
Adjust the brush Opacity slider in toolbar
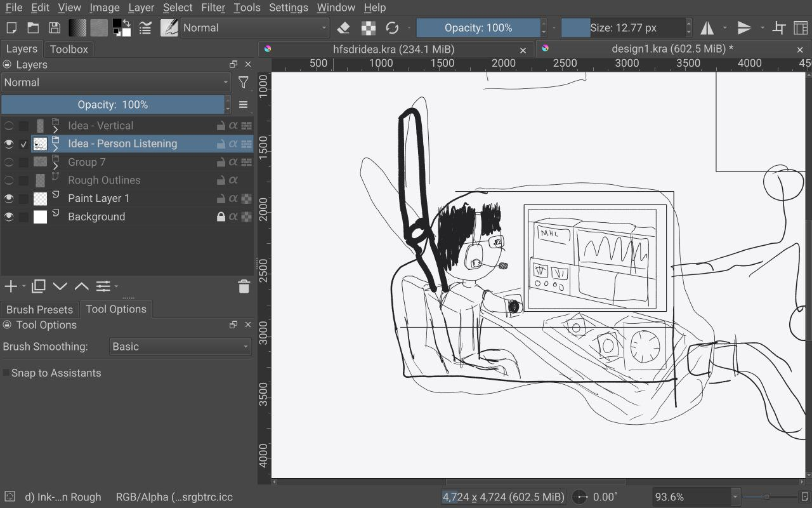(x=478, y=28)
